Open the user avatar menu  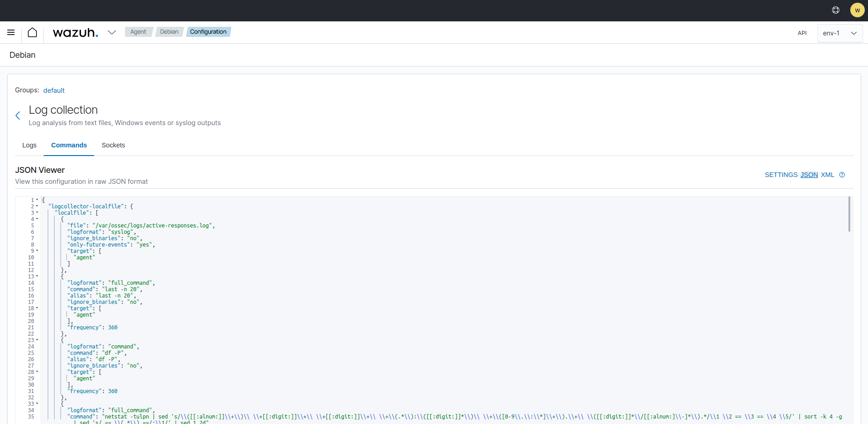[x=857, y=10]
